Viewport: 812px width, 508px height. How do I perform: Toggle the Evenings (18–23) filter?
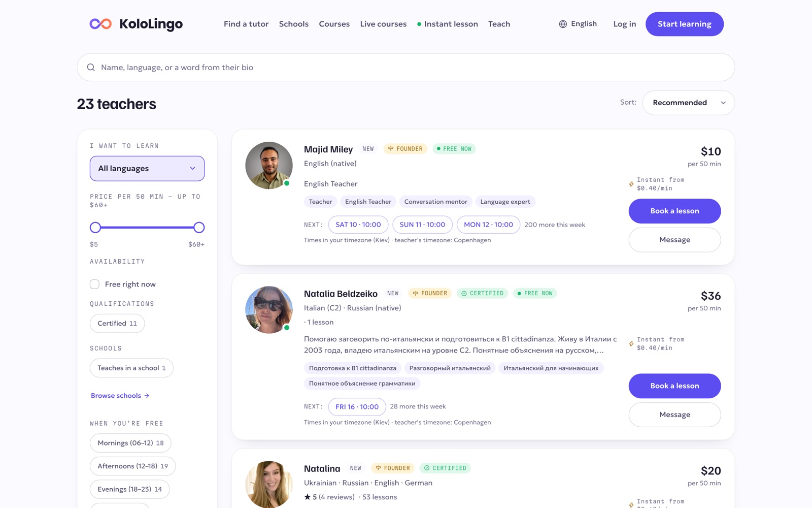(129, 489)
